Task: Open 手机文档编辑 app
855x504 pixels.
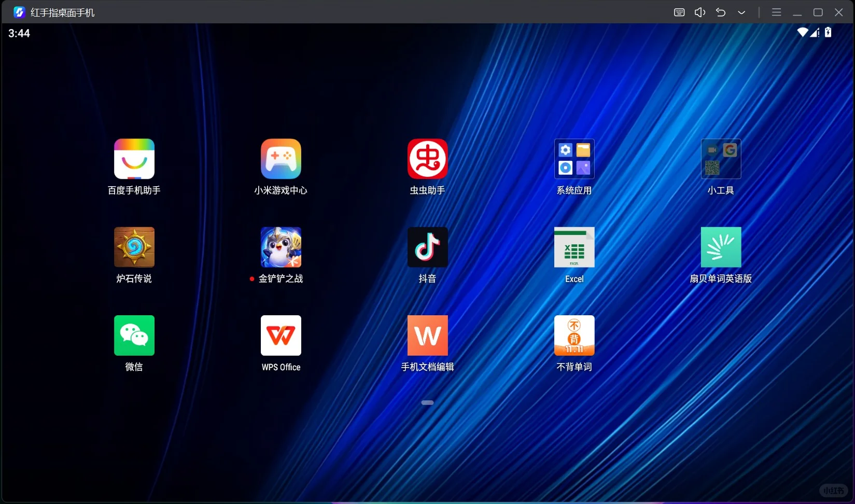Action: tap(428, 335)
